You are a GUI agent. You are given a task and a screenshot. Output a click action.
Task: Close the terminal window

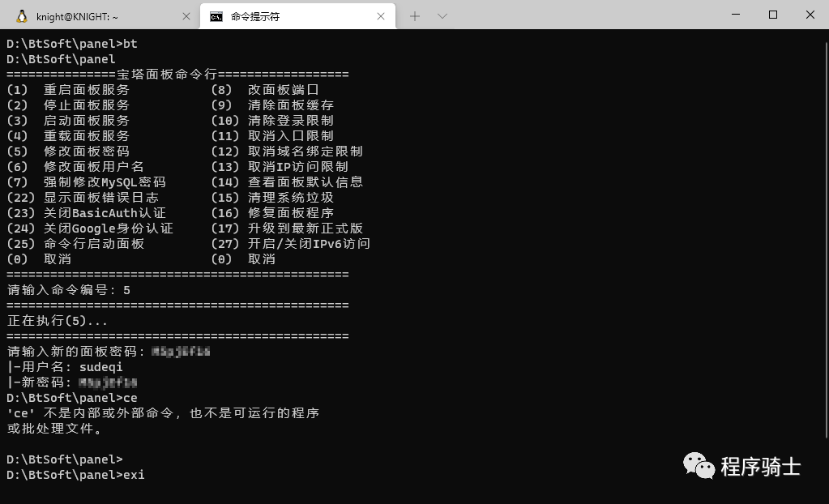pyautogui.click(x=810, y=15)
